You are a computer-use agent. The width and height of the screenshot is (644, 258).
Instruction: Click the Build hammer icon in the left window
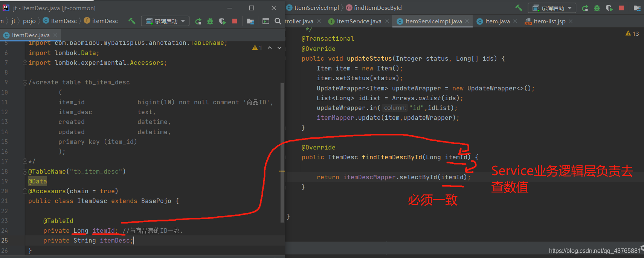(x=132, y=21)
